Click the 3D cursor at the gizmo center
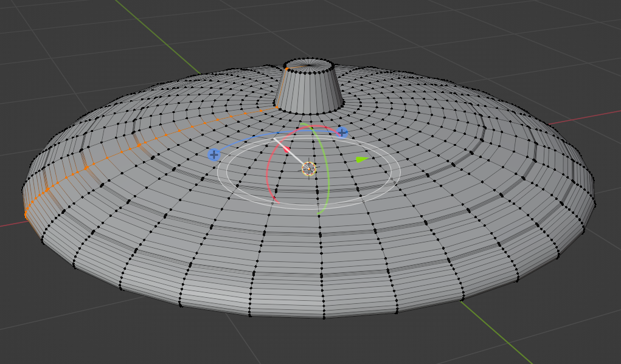This screenshot has height=364, width=621. 309,169
